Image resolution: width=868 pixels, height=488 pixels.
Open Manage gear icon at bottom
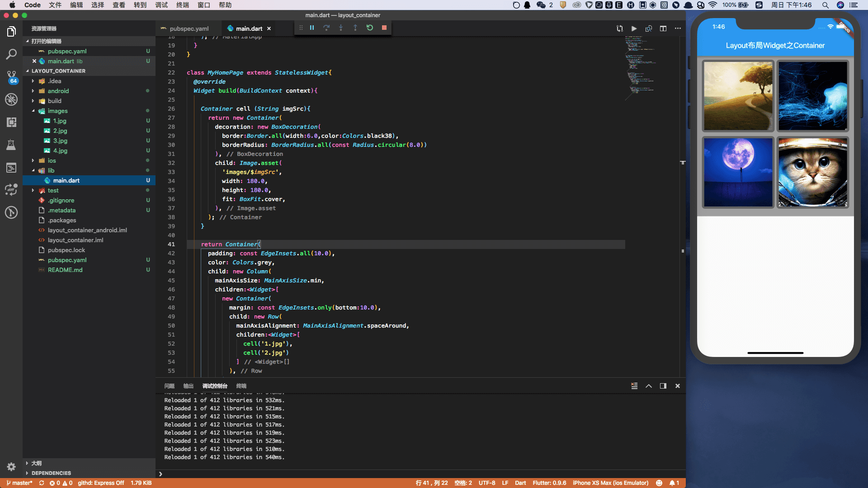(x=11, y=467)
